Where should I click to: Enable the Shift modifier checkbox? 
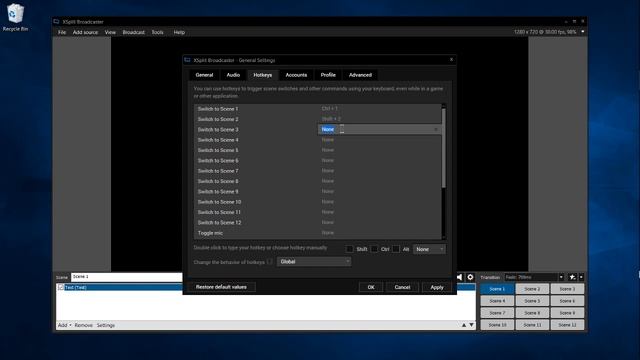pyautogui.click(x=349, y=249)
